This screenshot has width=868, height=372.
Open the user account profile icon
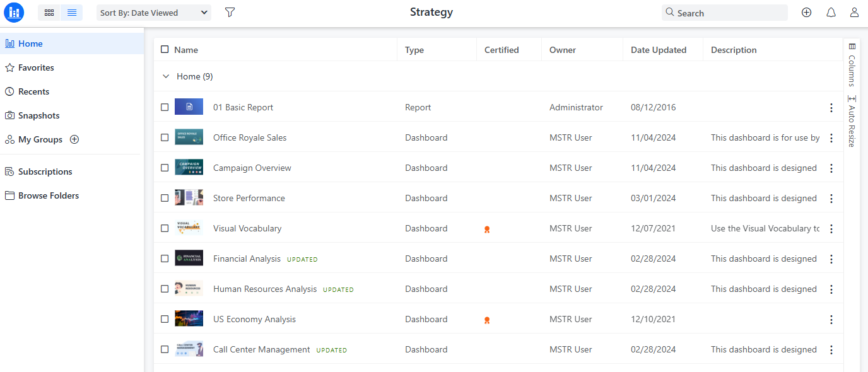854,13
